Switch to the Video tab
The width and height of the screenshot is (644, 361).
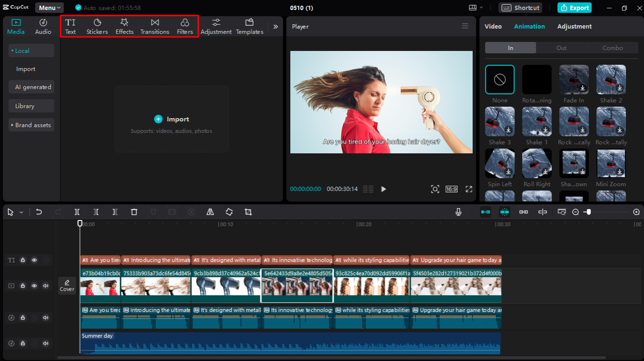[493, 26]
